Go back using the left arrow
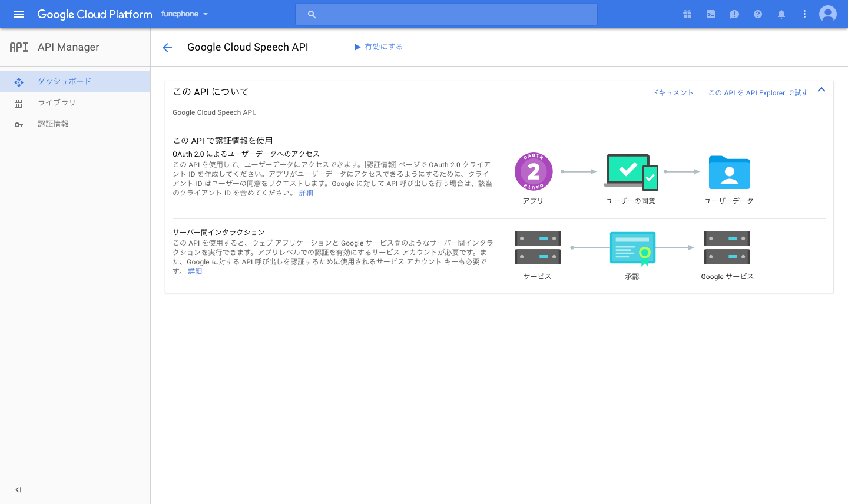The width and height of the screenshot is (848, 504). (167, 48)
